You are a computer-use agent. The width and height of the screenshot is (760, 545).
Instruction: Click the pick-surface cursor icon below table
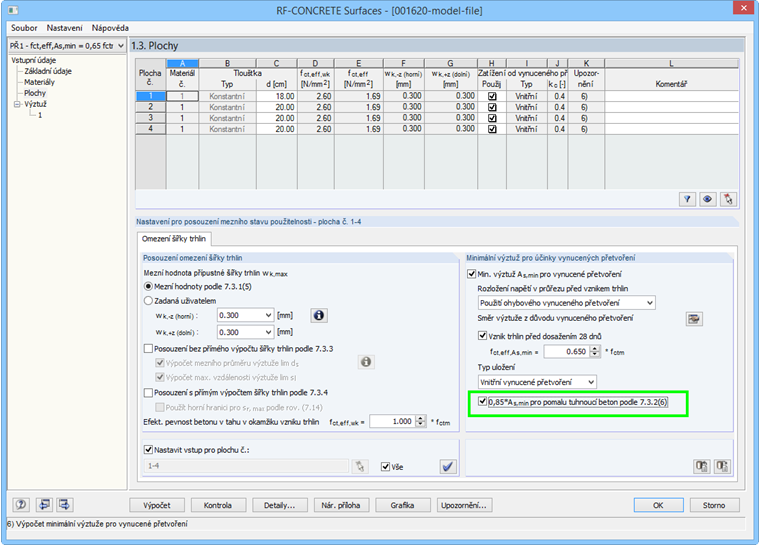coord(728,199)
